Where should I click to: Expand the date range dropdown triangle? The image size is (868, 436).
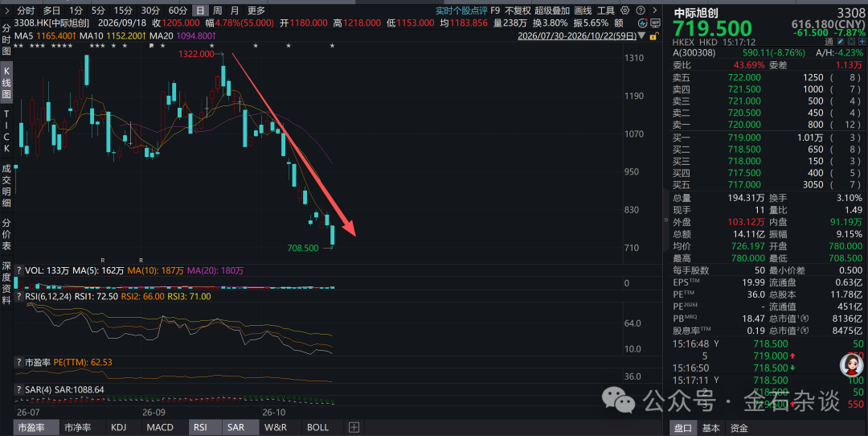click(641, 36)
